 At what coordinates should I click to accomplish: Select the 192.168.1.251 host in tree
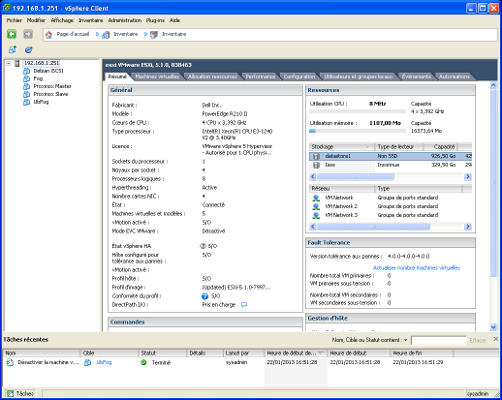tap(41, 63)
